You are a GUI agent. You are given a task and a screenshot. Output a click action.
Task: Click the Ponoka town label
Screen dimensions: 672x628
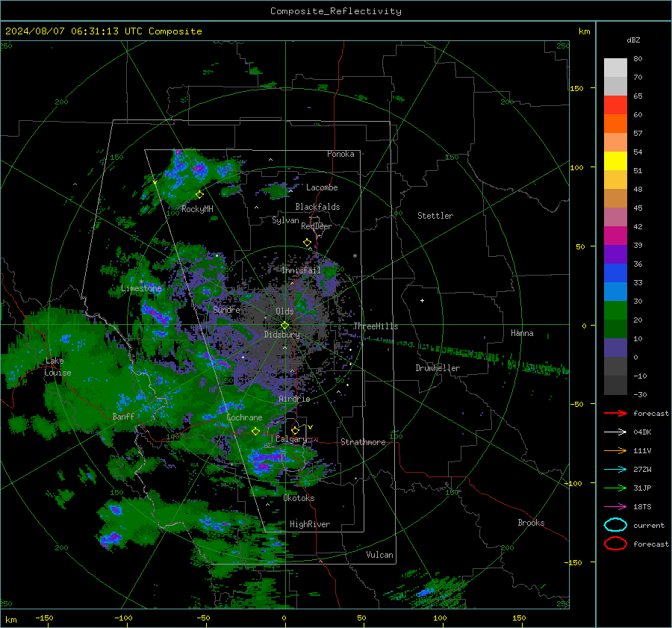pos(340,154)
